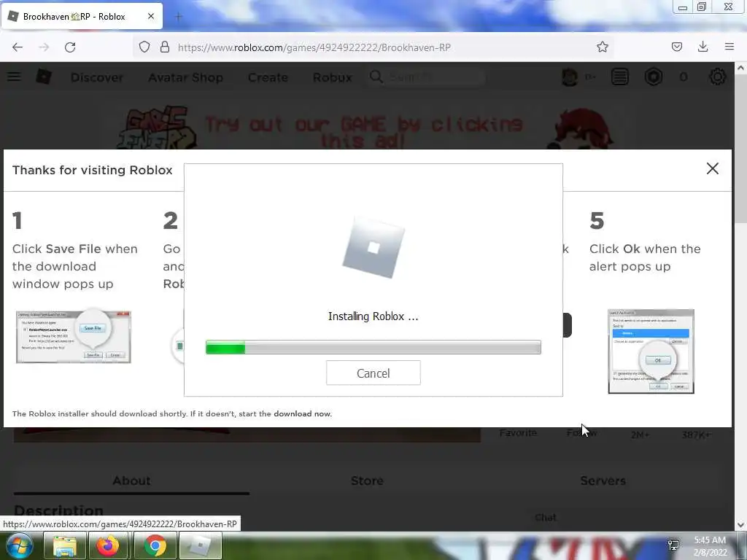Switch to the Servers tab
This screenshot has width=747, height=560.
point(603,481)
